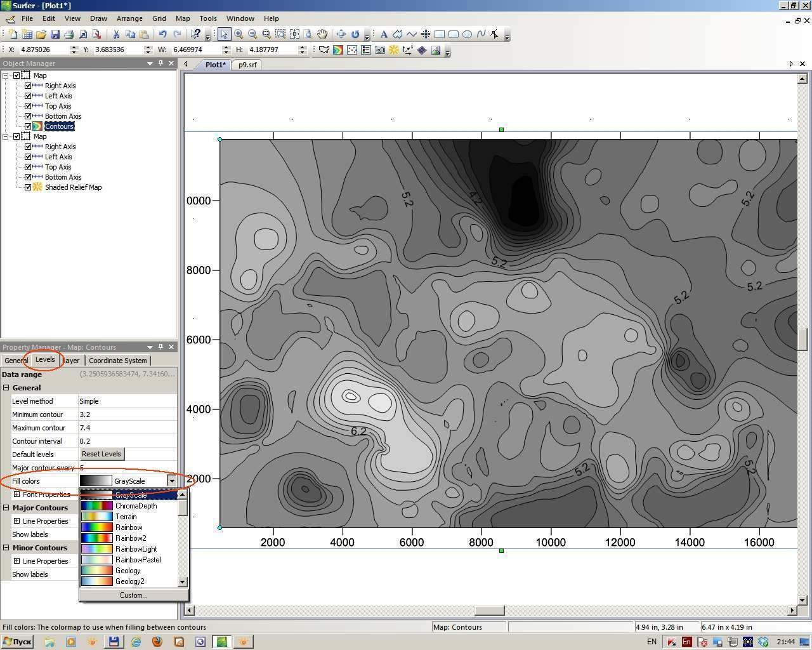Expand Font Properties section

(17, 494)
